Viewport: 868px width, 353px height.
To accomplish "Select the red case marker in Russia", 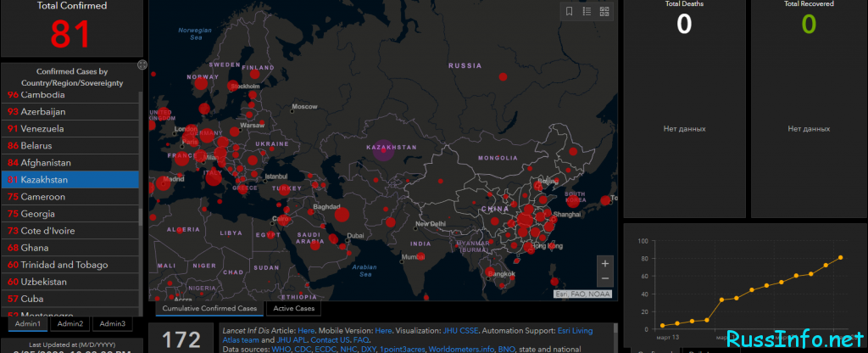I will pos(503,77).
